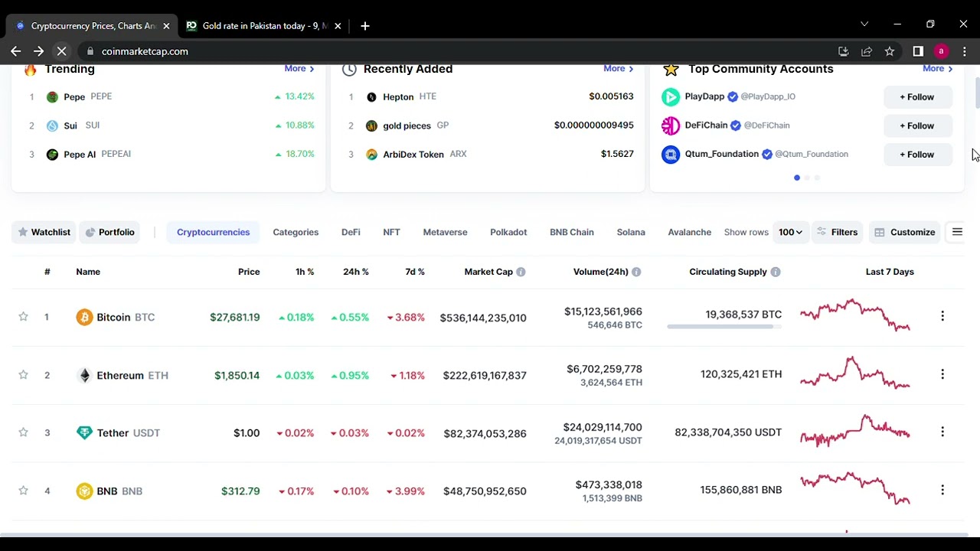Image resolution: width=980 pixels, height=551 pixels.
Task: Sort by the 24h % column header
Action: pos(356,272)
